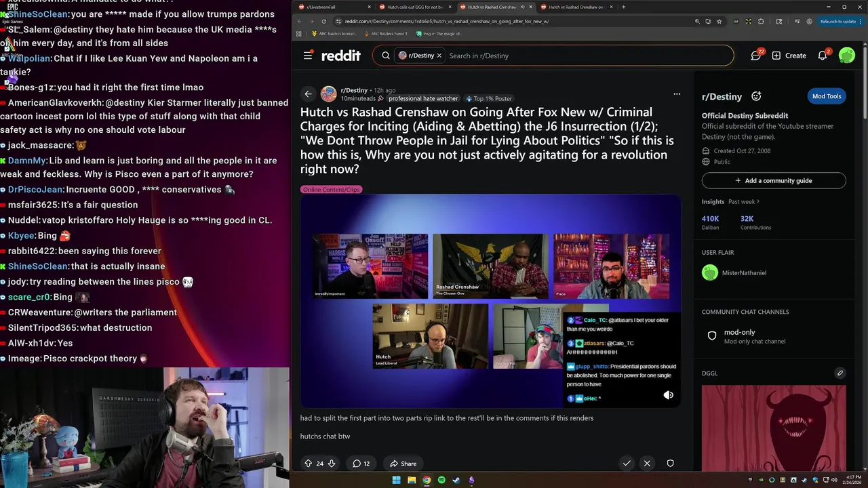Viewport: 868px width, 488px height.
Task: Remove post with X mod icon
Action: point(647,464)
